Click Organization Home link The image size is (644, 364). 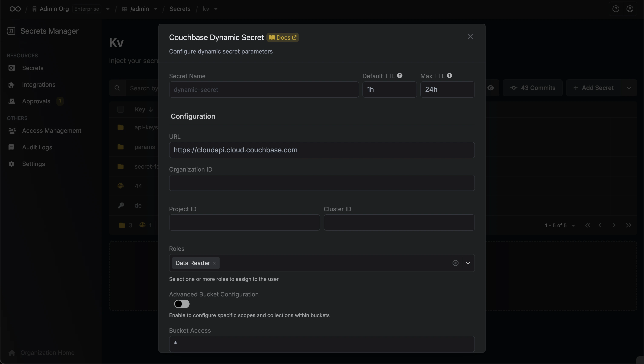[x=47, y=353]
